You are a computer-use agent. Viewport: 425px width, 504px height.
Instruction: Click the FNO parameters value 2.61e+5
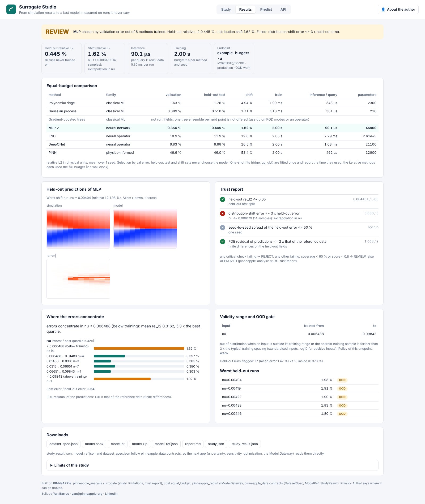(369, 136)
